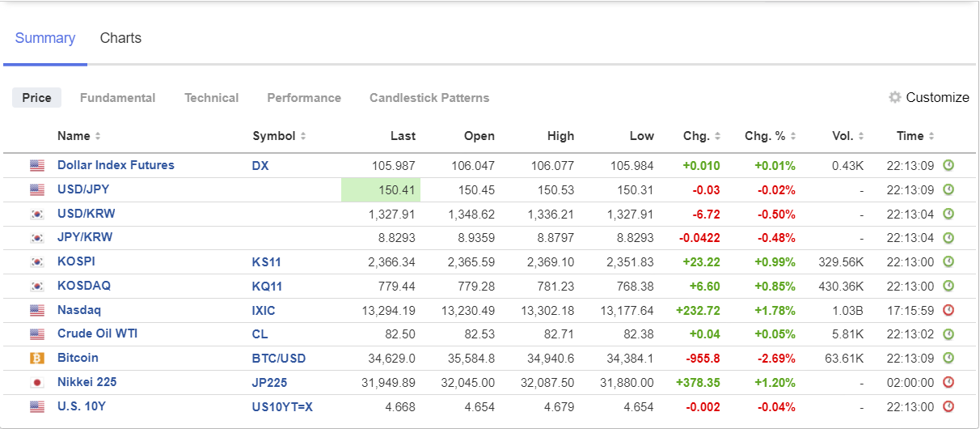Click the Japan flag beside Nikkei 225
The image size is (980, 429).
pos(37,382)
